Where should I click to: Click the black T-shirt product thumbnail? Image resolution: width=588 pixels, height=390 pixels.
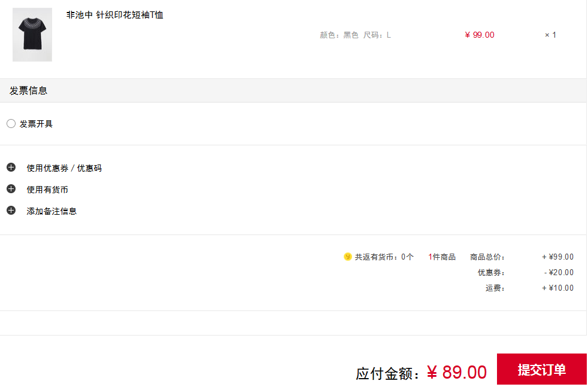pos(32,35)
